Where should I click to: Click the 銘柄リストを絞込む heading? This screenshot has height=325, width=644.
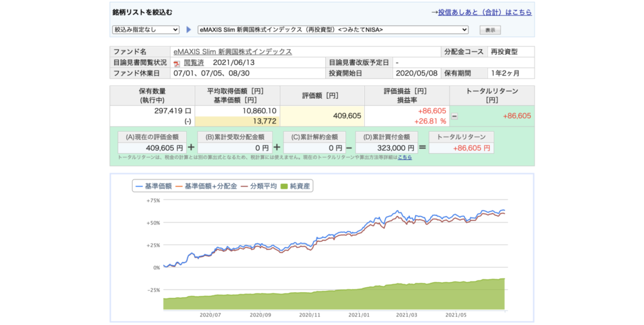pos(143,13)
